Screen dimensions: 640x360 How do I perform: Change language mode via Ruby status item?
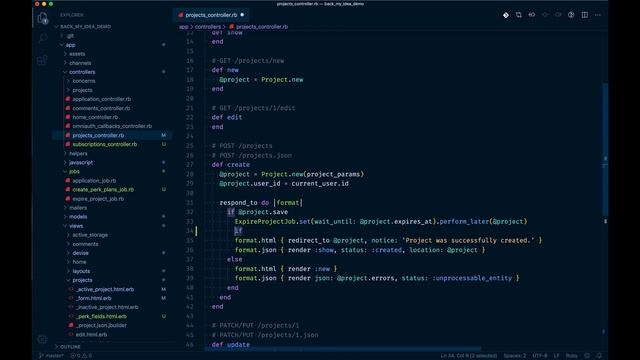[x=571, y=356]
